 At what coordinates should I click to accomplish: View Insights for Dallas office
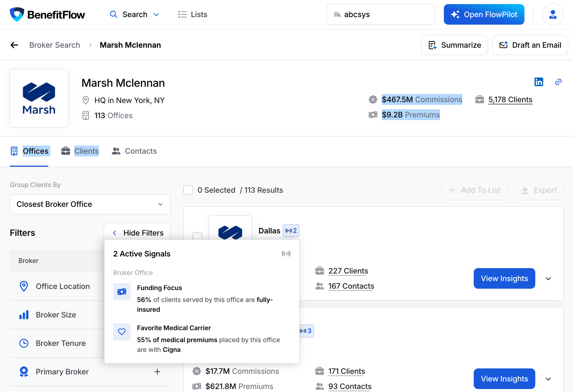click(x=504, y=278)
